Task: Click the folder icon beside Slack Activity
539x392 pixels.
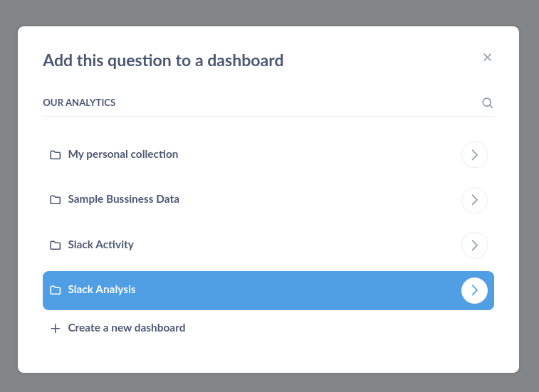Action: (x=56, y=245)
